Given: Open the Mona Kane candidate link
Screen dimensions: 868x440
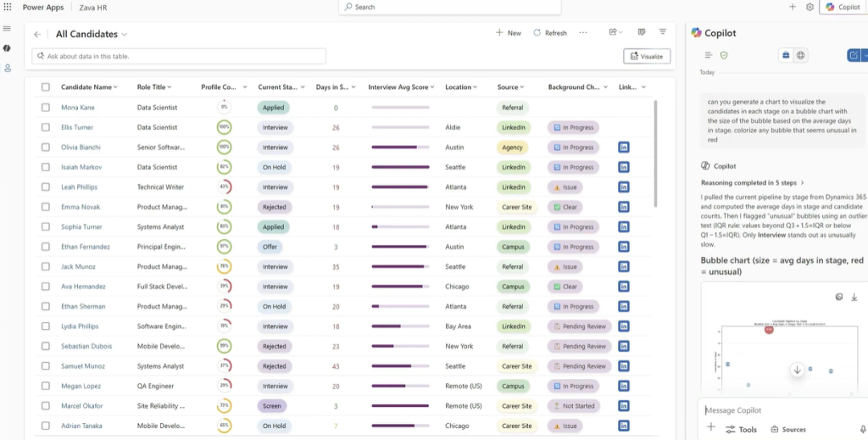Looking at the screenshot, I should tap(77, 108).
